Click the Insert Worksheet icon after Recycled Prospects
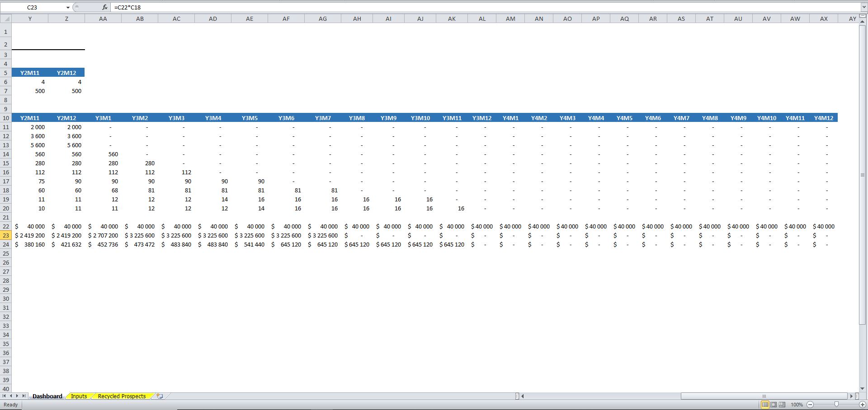868x410 pixels. click(159, 396)
